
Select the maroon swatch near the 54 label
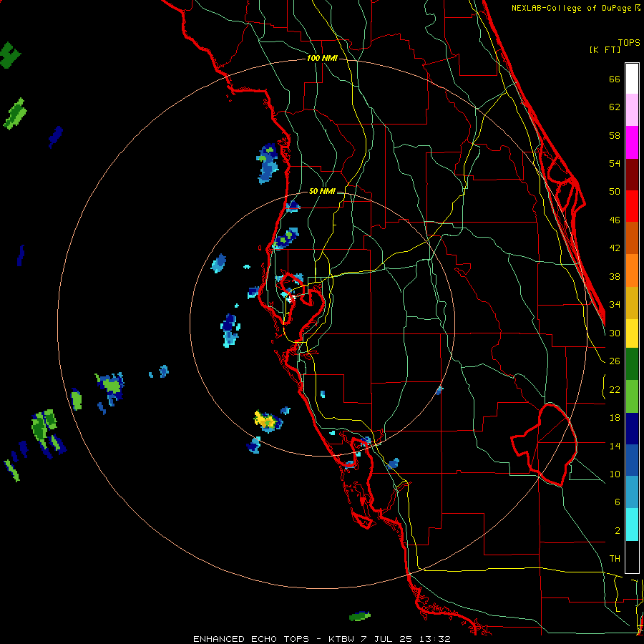point(632,175)
